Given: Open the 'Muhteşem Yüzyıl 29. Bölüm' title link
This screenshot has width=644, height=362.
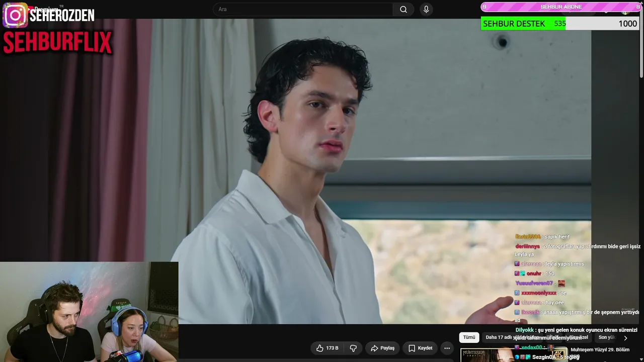Looking at the screenshot, I should (600, 349).
